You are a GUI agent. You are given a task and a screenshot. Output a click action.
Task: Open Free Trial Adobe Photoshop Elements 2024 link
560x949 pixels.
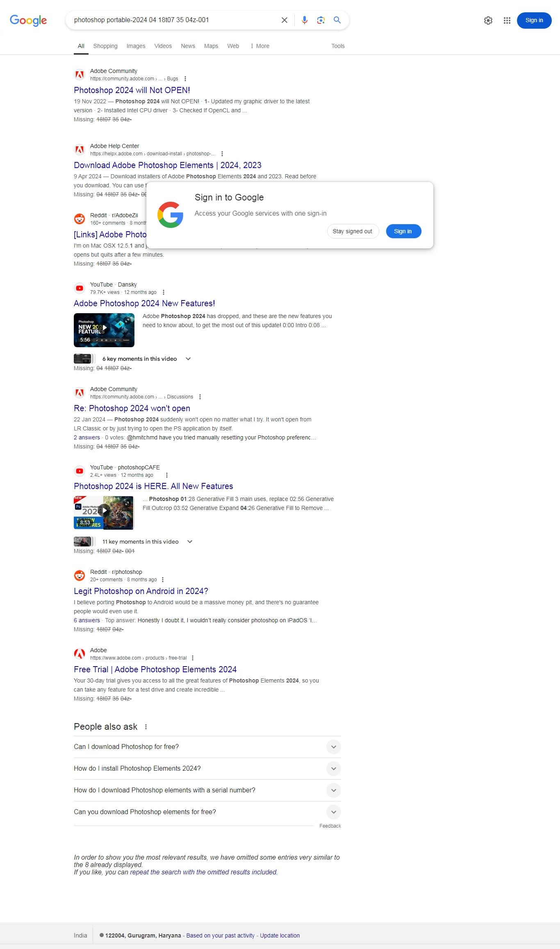155,669
